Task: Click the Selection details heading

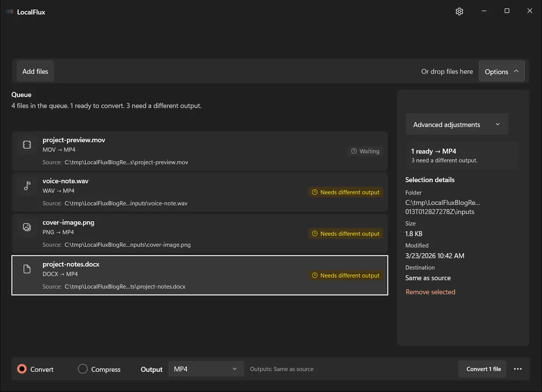Action: pyautogui.click(x=430, y=180)
